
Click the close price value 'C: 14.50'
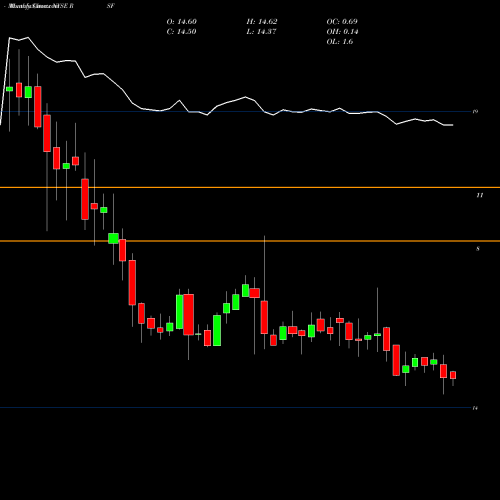point(181,32)
